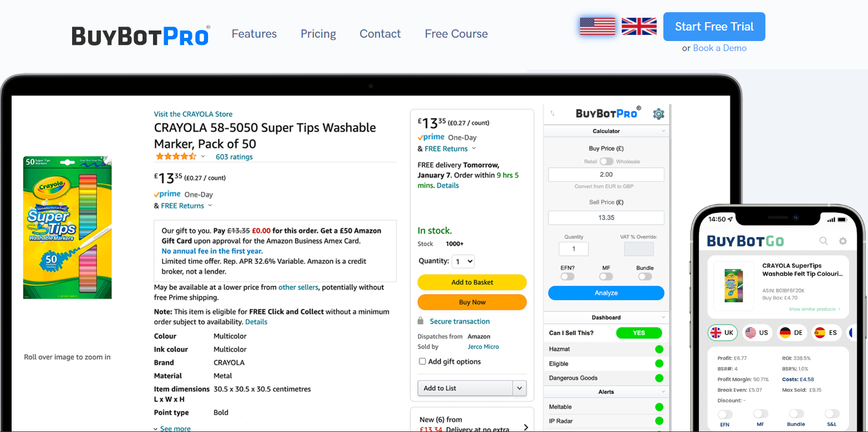Enable the Bundle toggle in BuyBotGo
The image size is (868, 432).
coord(796,414)
